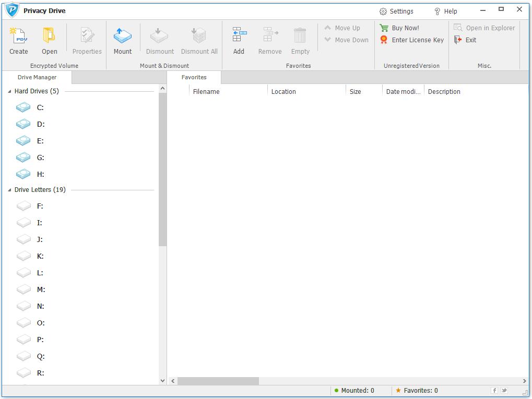Click Move Up in Favorites group

pos(342,28)
